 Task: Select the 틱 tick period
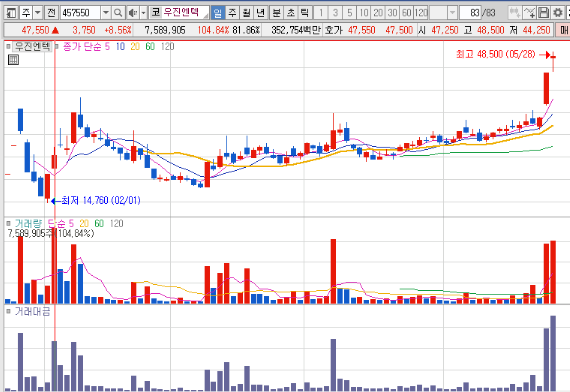tap(305, 13)
